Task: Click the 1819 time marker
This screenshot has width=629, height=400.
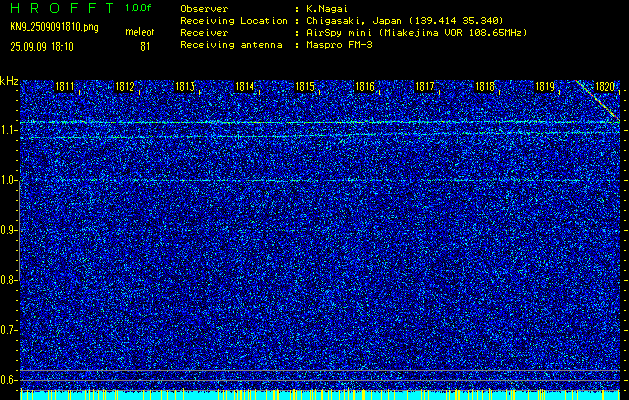Action: (545, 86)
